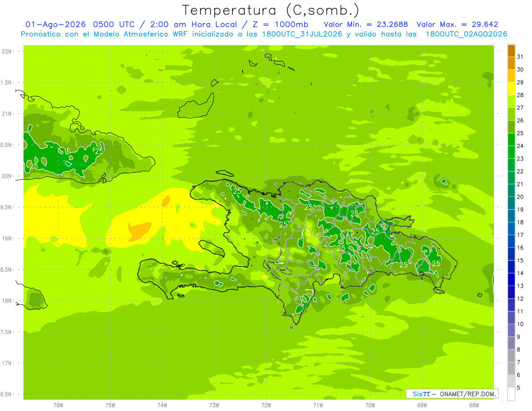
Task: Click the legend value '14'
Action: [520, 273]
